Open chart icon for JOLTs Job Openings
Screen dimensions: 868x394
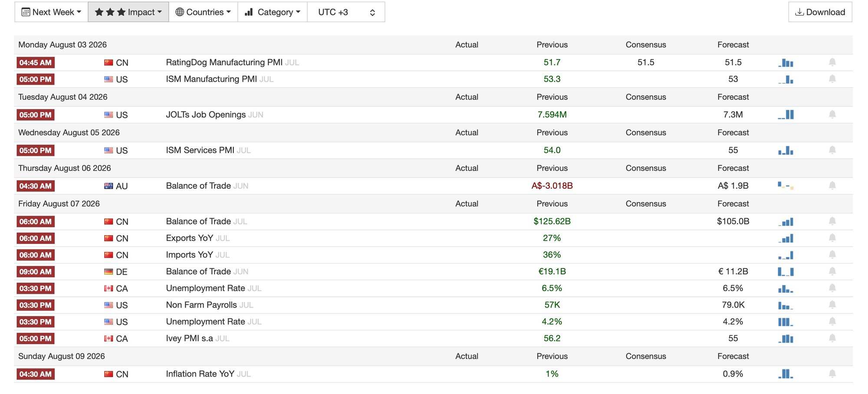click(786, 115)
